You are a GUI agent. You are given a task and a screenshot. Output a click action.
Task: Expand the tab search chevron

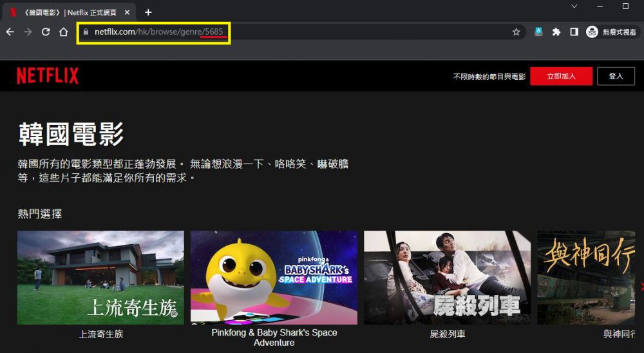pyautogui.click(x=574, y=6)
